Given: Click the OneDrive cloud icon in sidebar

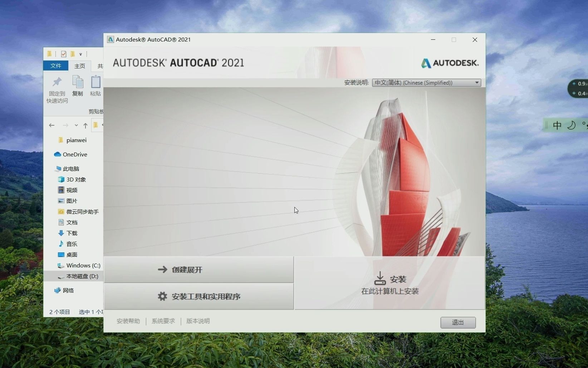Looking at the screenshot, I should pos(58,154).
